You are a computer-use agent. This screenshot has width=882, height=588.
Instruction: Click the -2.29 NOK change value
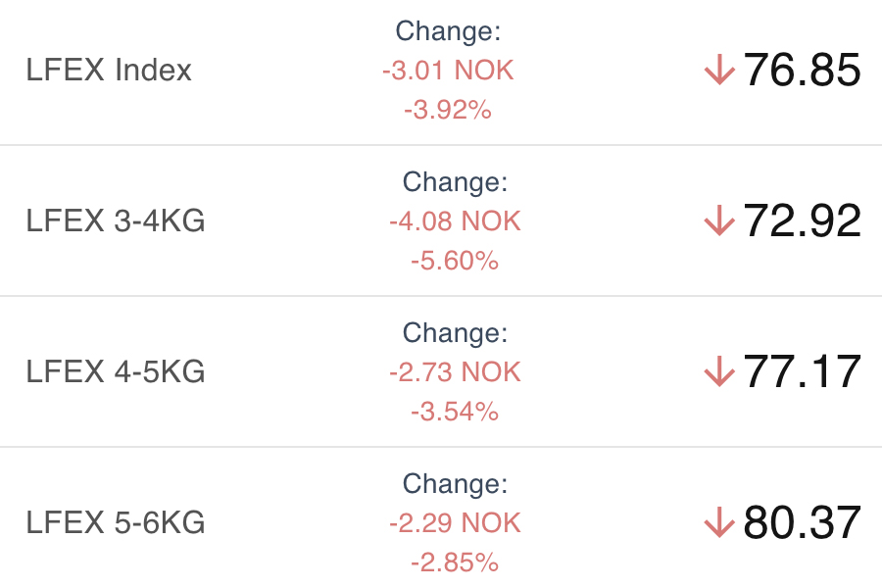tap(455, 523)
